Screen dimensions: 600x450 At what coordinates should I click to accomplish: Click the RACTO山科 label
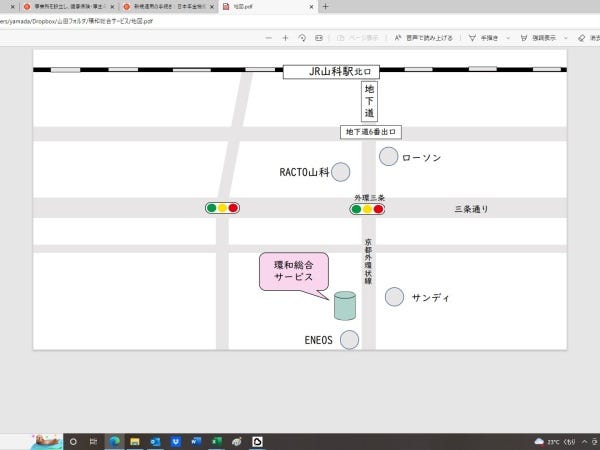(304, 172)
